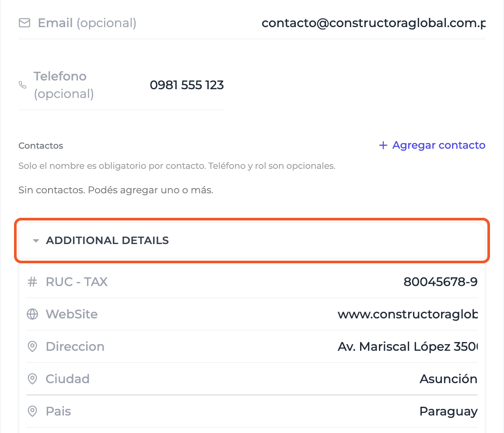
Task: Edit the Direccion field Av. Mariscal López
Action: [408, 346]
